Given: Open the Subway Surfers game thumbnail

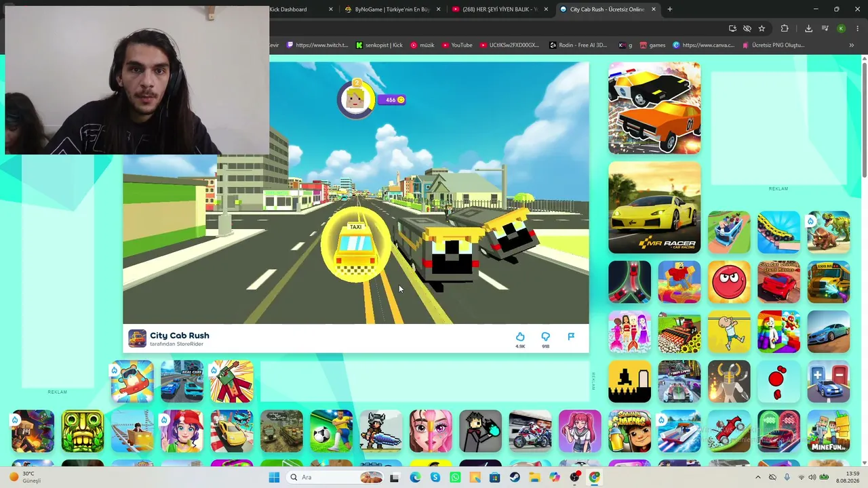Looking at the screenshot, I should [629, 431].
